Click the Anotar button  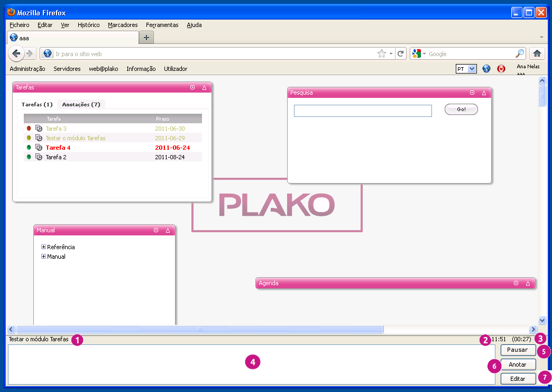[518, 364]
